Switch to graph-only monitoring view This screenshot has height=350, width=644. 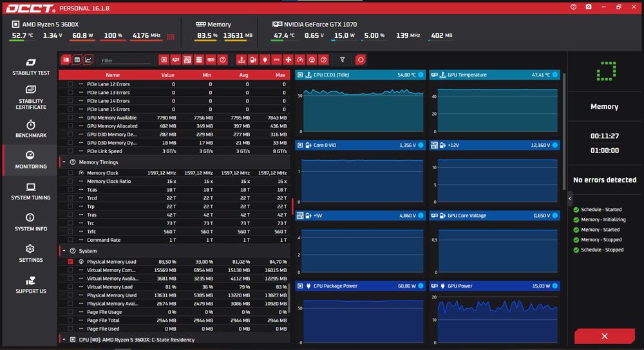pyautogui.click(x=88, y=60)
